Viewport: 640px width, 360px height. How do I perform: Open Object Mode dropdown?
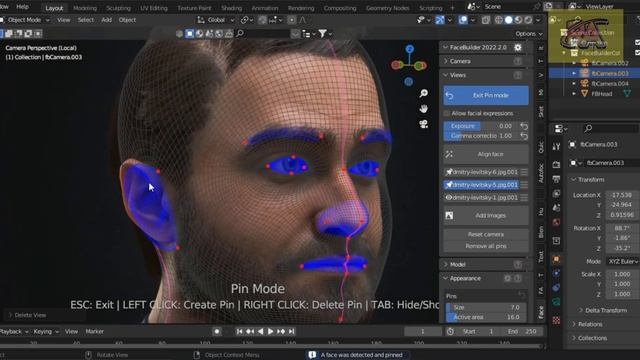point(25,20)
